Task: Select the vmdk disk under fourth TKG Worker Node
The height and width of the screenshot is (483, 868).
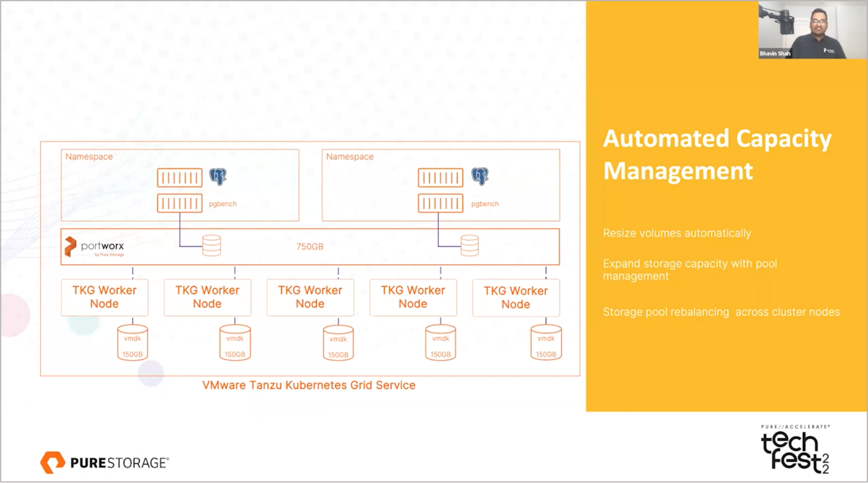Action: click(441, 343)
